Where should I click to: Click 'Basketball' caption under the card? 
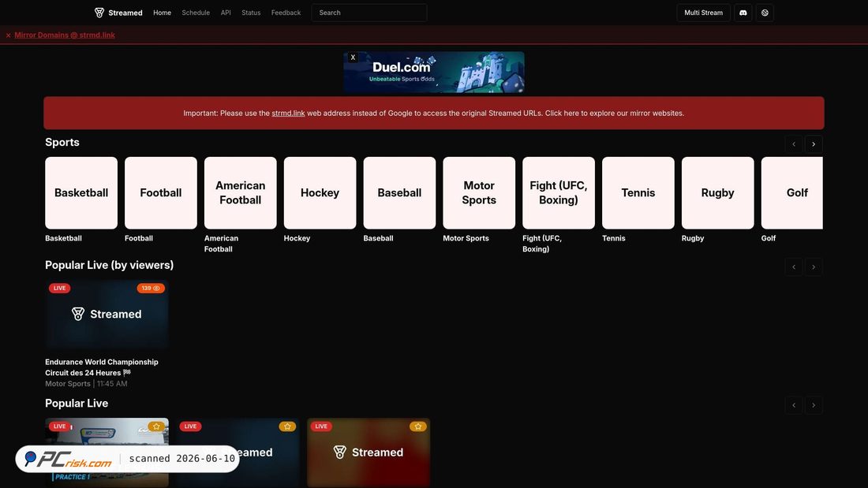(x=64, y=238)
